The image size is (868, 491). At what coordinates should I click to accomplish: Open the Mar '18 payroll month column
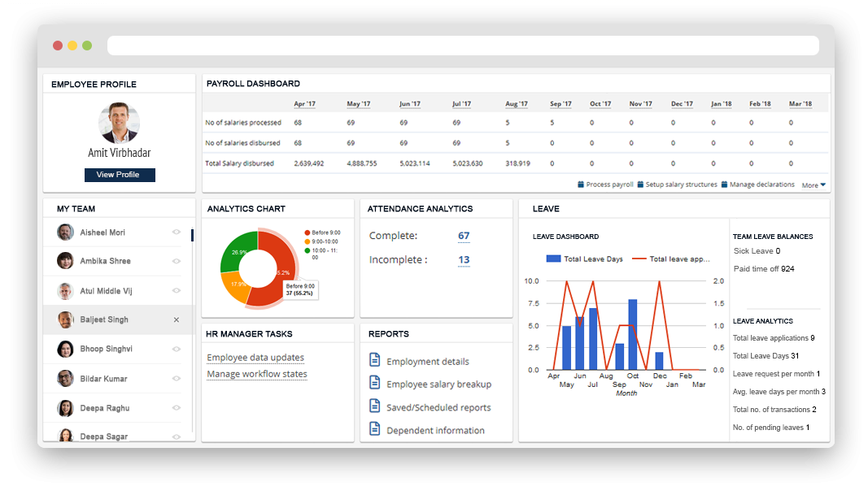800,104
